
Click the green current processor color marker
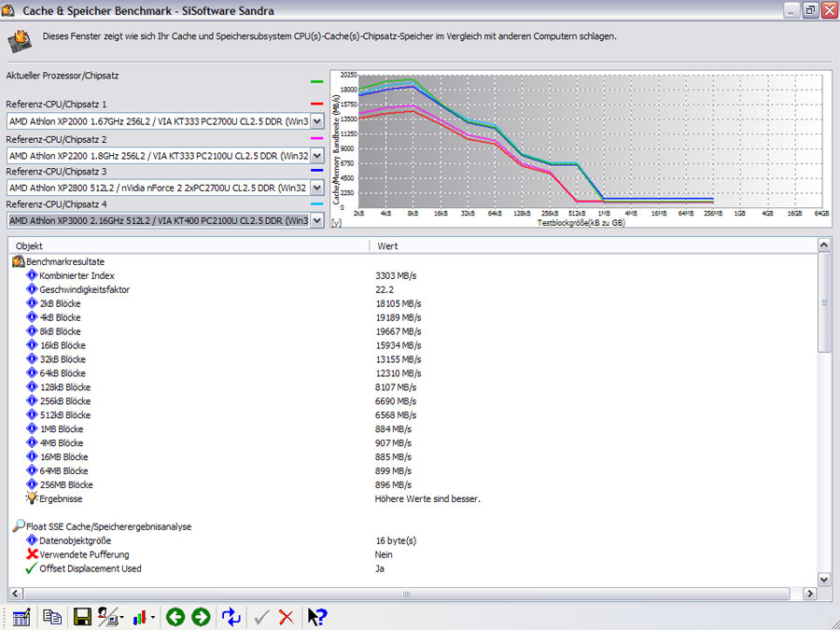click(x=316, y=81)
